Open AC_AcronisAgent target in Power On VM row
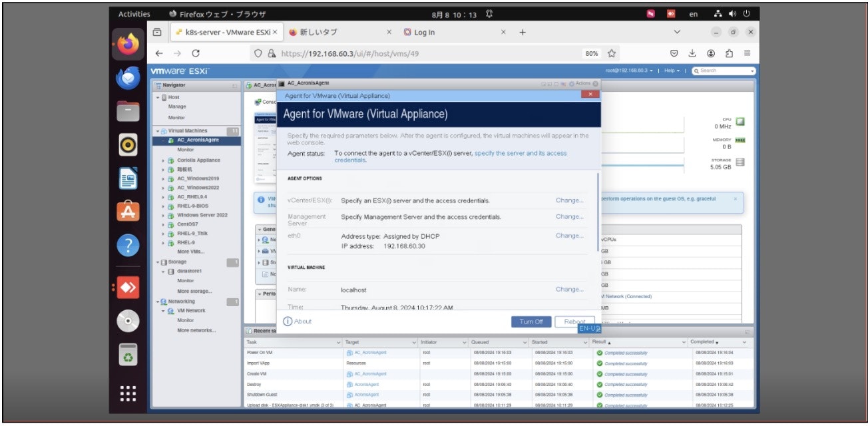The image size is (868, 426). click(x=370, y=353)
